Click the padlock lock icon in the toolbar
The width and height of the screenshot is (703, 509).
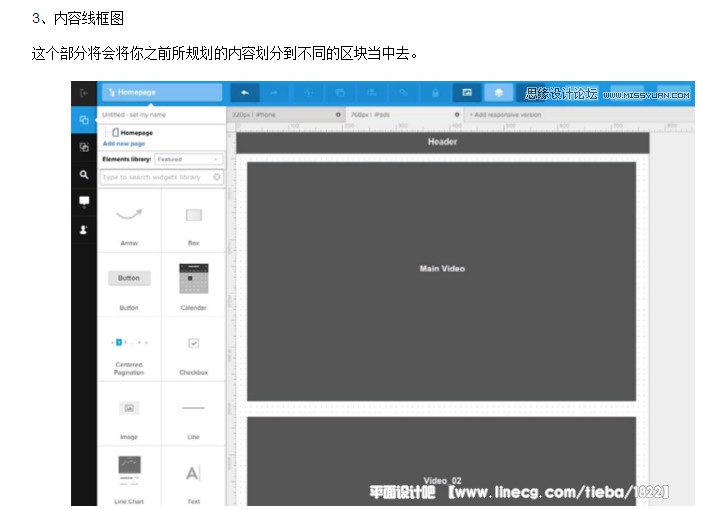pos(435,93)
